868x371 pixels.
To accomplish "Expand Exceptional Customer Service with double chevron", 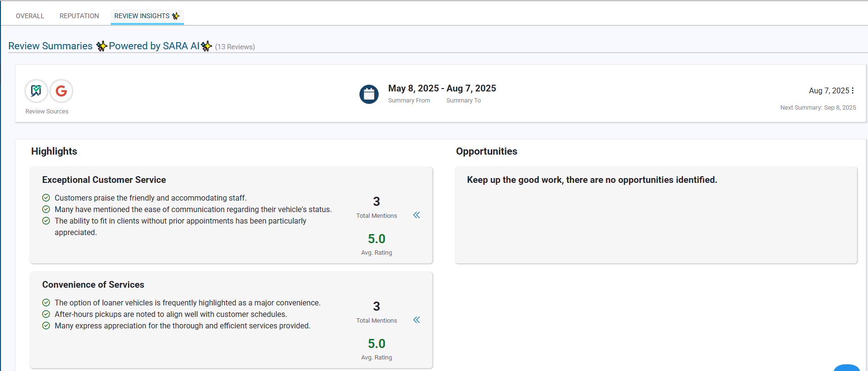I will (x=417, y=215).
